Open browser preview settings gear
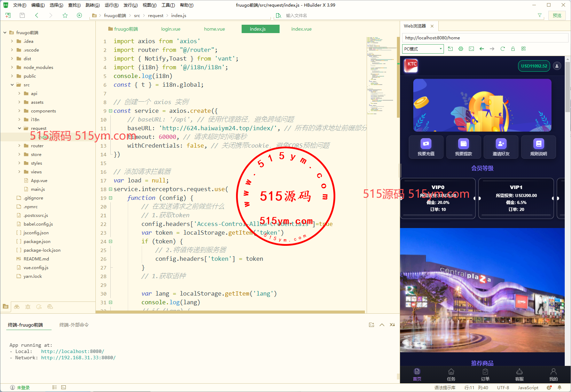The width and height of the screenshot is (571, 392). click(461, 49)
